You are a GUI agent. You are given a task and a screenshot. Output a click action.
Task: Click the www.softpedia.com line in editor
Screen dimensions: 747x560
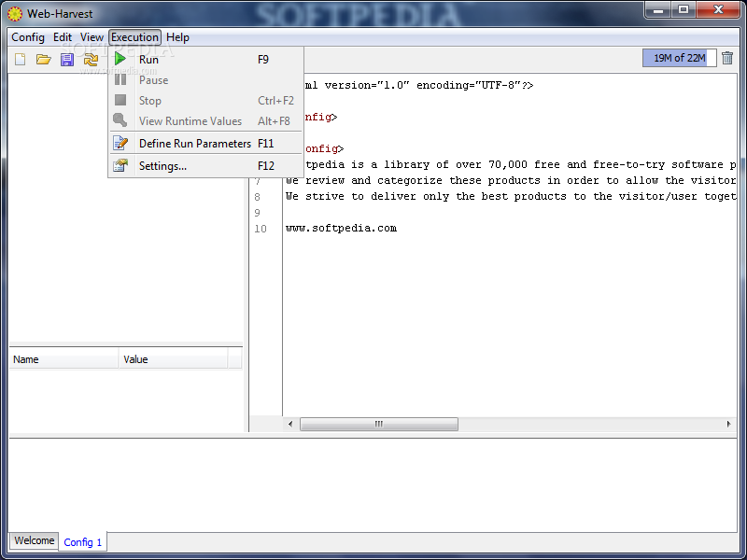[341, 228]
